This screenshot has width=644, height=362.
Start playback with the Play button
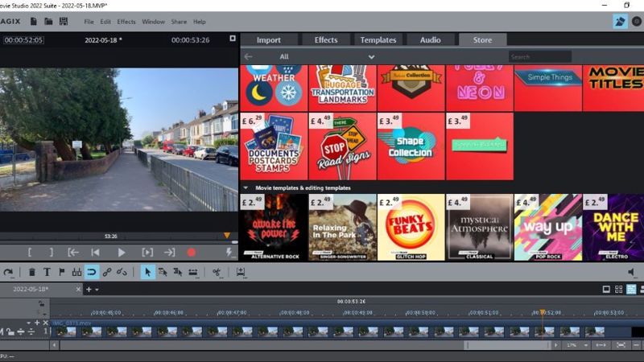[122, 253]
